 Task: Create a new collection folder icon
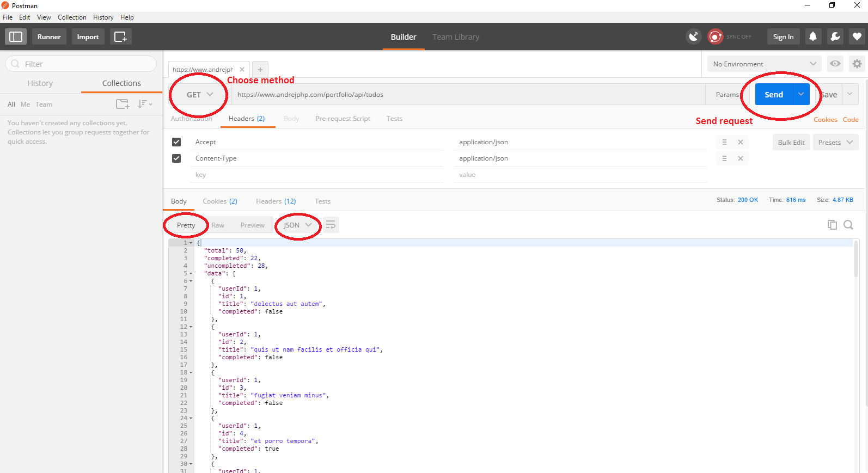pyautogui.click(x=123, y=104)
